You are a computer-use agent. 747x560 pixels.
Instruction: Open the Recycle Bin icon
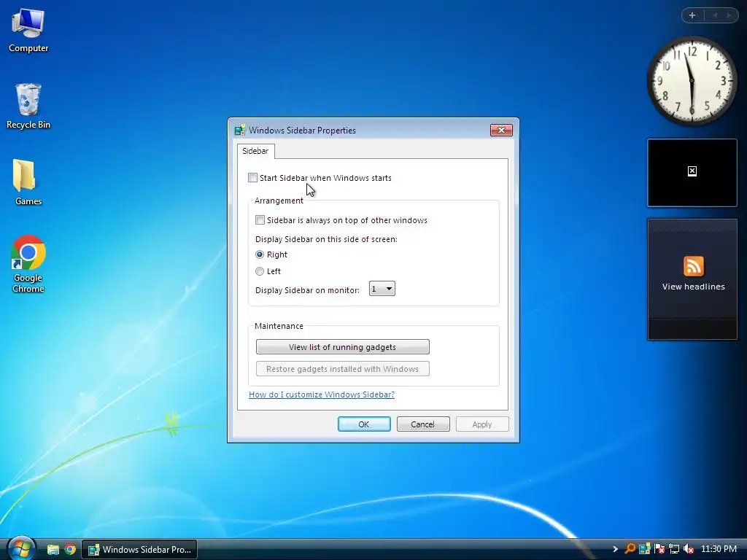click(x=28, y=106)
